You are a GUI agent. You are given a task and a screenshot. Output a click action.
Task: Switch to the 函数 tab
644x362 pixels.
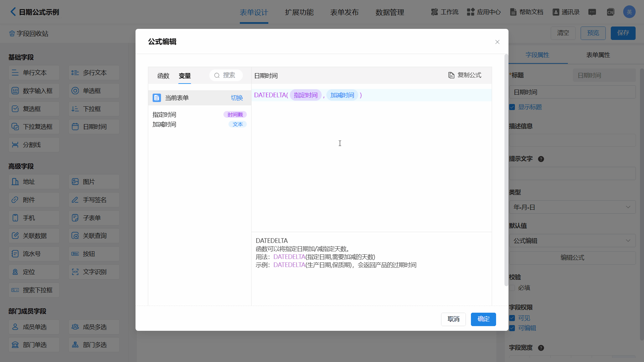163,76
